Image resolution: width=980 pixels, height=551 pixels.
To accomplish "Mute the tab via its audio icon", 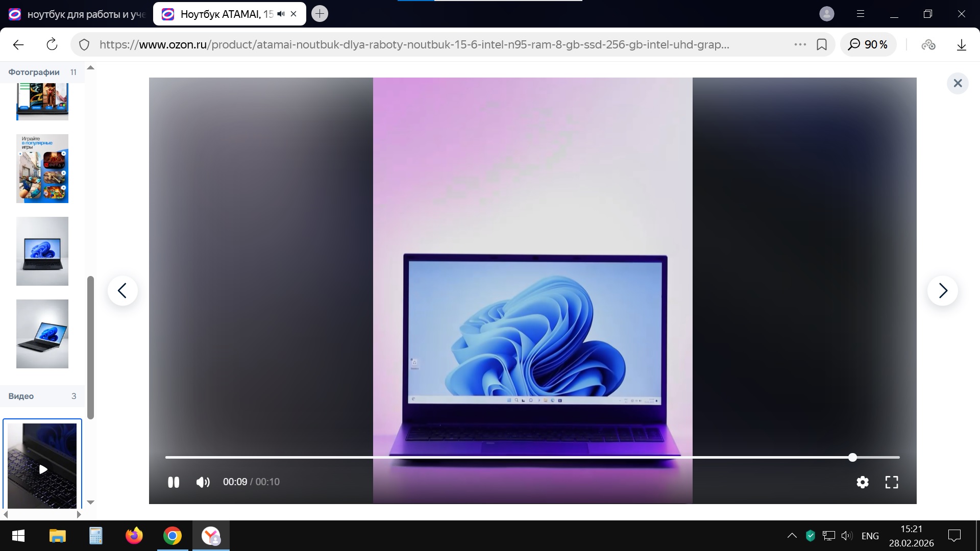I will [281, 14].
